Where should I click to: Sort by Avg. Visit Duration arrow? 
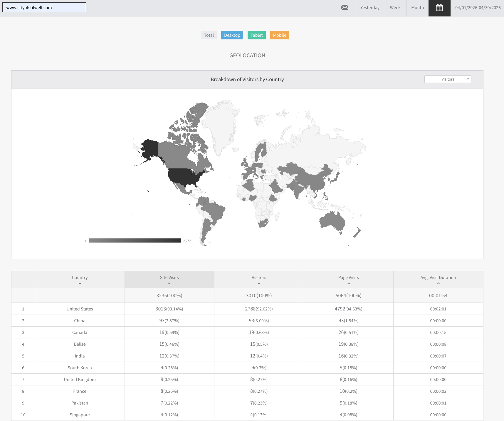click(x=439, y=284)
